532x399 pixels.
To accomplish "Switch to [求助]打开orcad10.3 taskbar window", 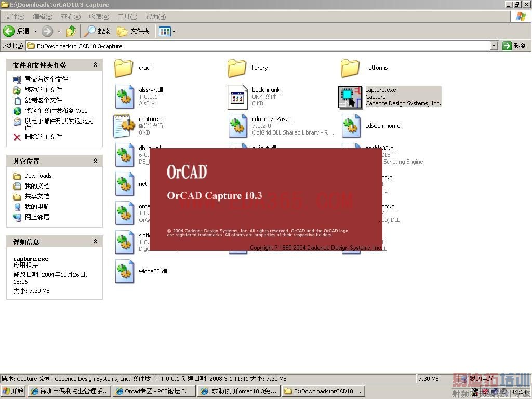I will pyautogui.click(x=238, y=391).
